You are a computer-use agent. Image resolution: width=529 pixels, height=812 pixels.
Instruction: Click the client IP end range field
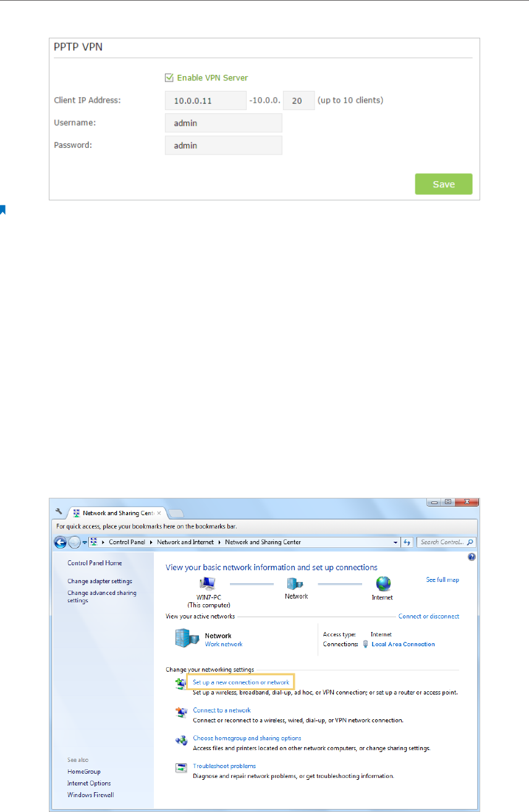[299, 100]
